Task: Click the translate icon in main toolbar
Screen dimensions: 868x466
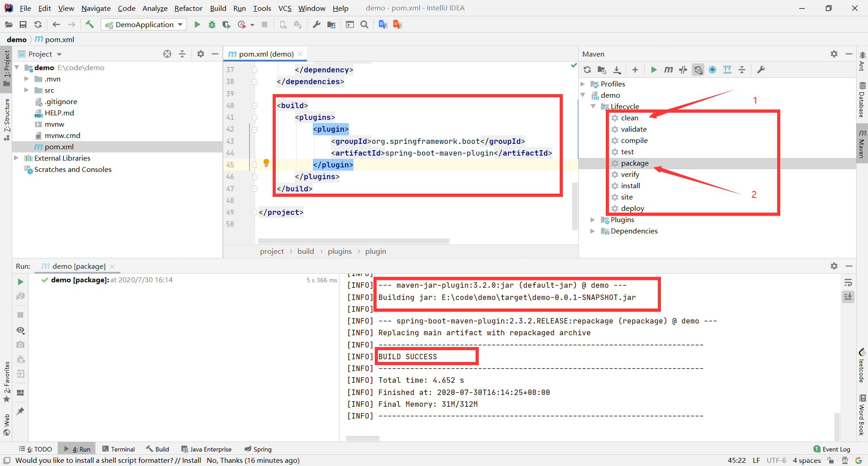Action: tap(383, 24)
